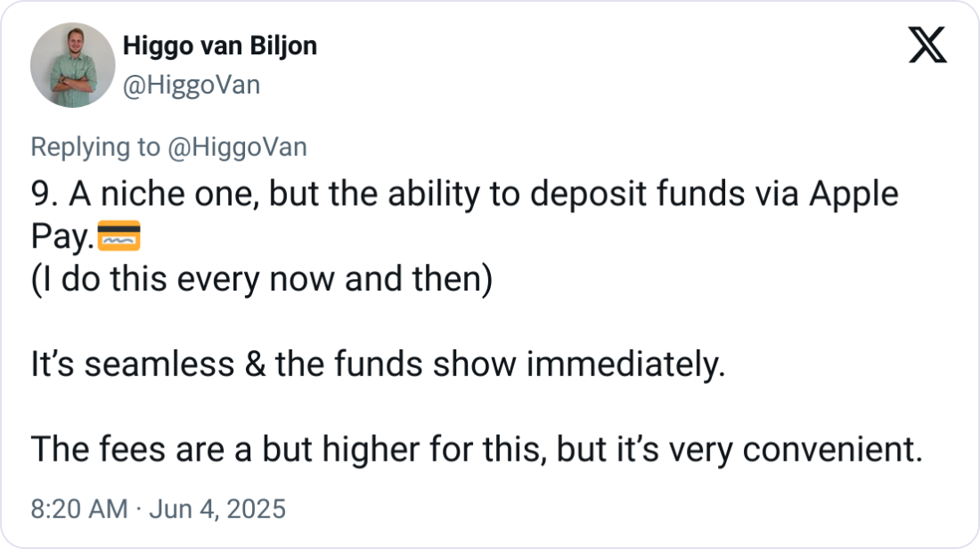Image resolution: width=980 pixels, height=549 pixels.
Task: Click the @HiggoVan handle under the name
Action: (x=190, y=86)
